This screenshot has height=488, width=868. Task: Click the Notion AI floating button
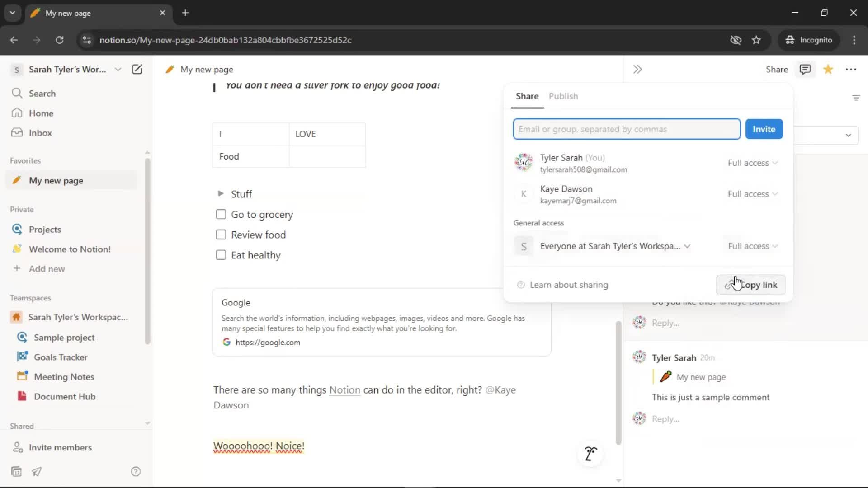tap(590, 454)
